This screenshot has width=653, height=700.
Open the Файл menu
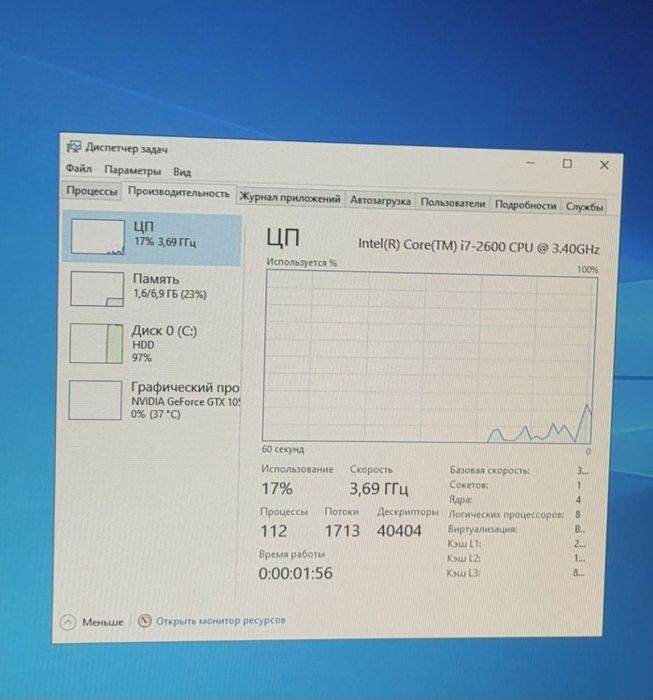tap(79, 168)
